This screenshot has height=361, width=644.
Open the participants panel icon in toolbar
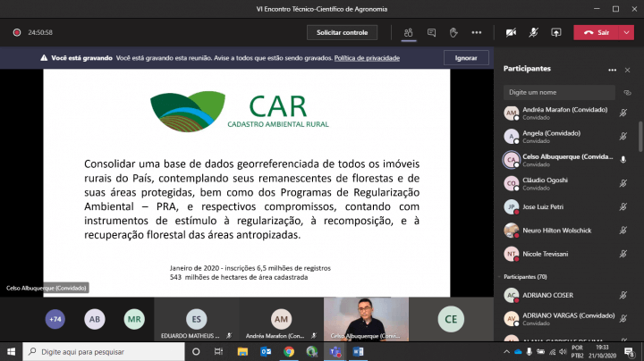coord(408,32)
